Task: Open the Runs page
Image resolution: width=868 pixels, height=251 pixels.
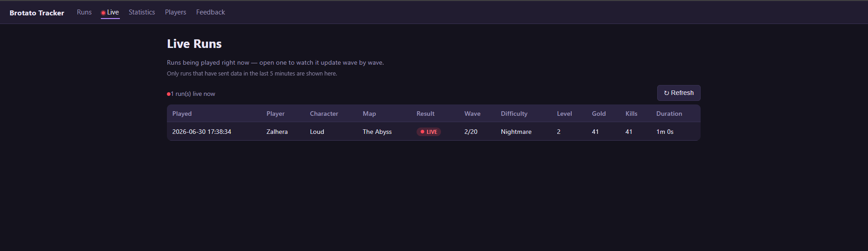Action: pos(84,12)
